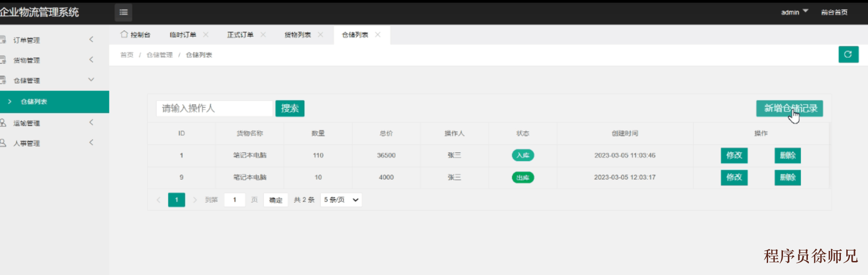Open the 5 条/页 page size dropdown
The width and height of the screenshot is (868, 275).
coord(341,200)
